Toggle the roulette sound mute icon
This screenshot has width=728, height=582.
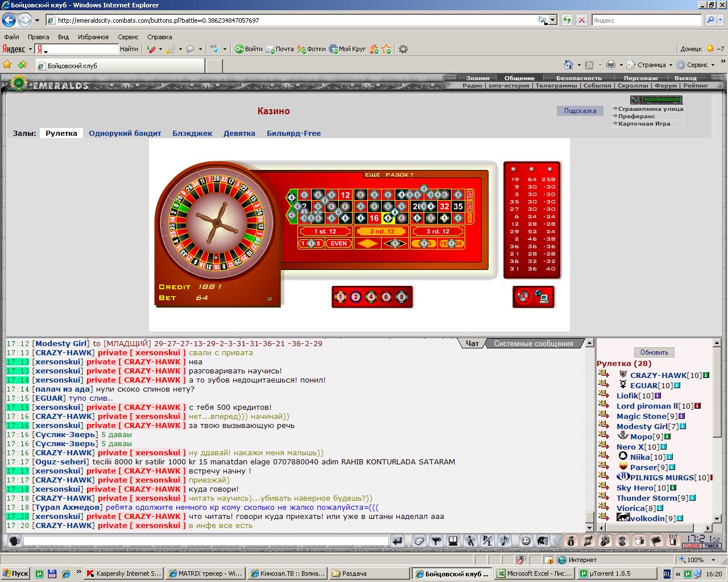pyautogui.click(x=524, y=296)
